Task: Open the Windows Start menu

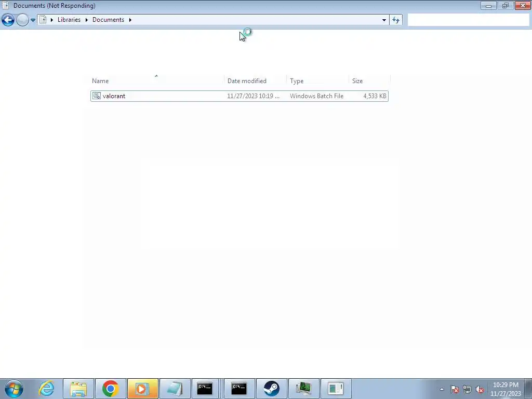Action: (x=14, y=389)
